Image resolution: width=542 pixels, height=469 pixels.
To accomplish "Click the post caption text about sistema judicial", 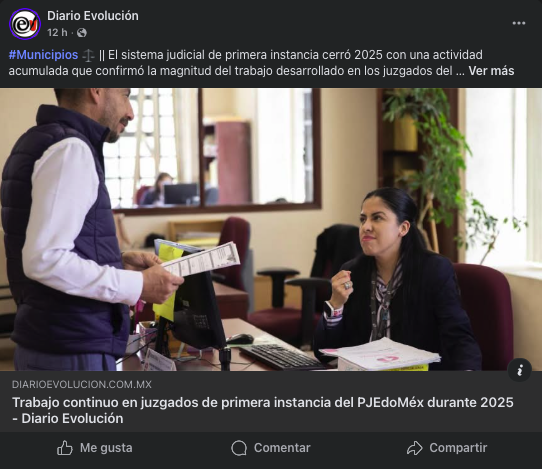I will tap(261, 63).
